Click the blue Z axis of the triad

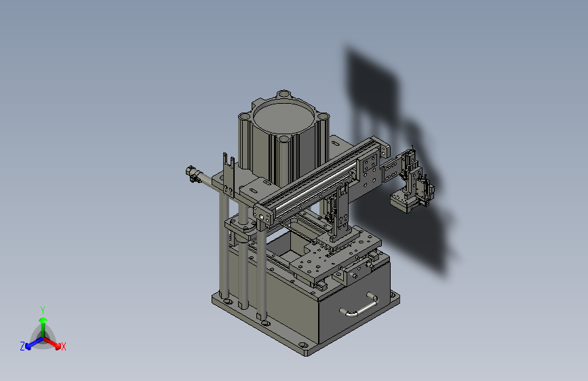pyautogui.click(x=34, y=344)
